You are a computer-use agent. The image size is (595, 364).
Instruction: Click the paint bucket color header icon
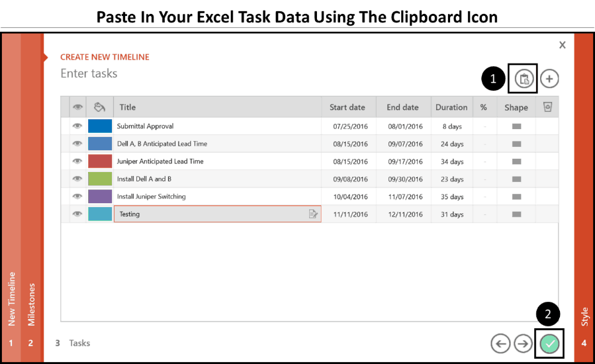point(99,107)
